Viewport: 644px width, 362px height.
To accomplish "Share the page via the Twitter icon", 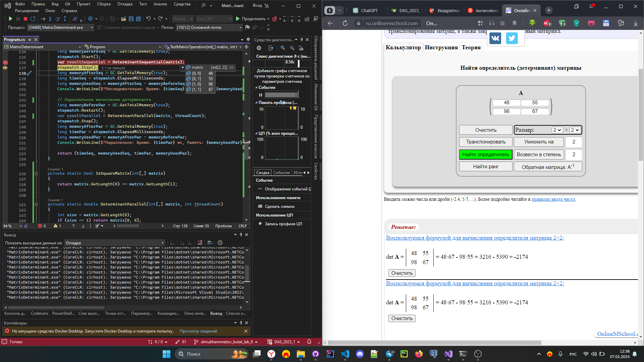I will [512, 38].
